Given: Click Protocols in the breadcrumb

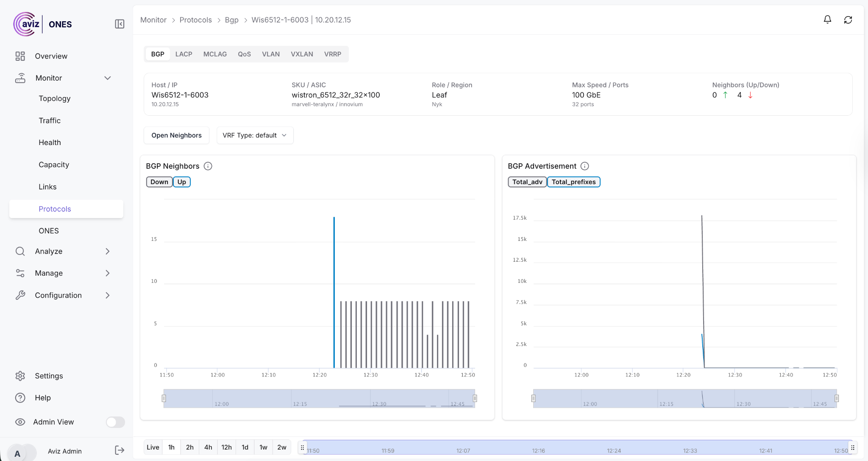Looking at the screenshot, I should (195, 20).
